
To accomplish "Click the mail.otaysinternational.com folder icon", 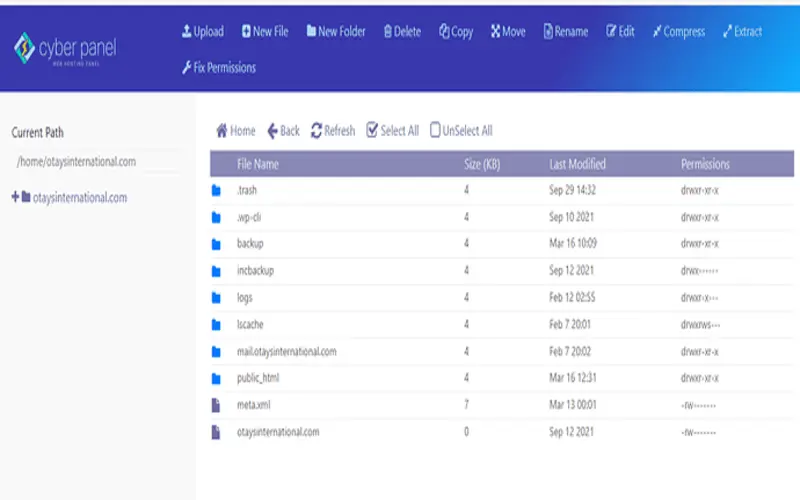I will coord(216,352).
